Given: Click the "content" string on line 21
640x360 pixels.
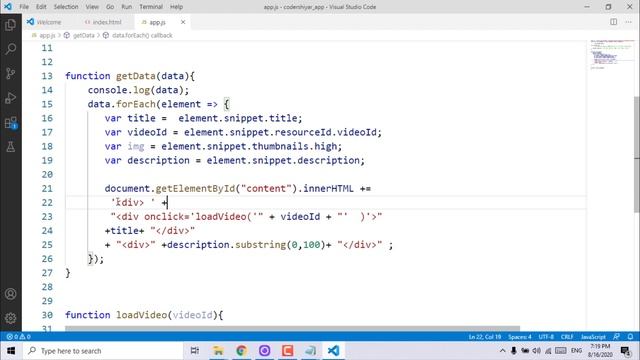Looking at the screenshot, I should 266,189.
